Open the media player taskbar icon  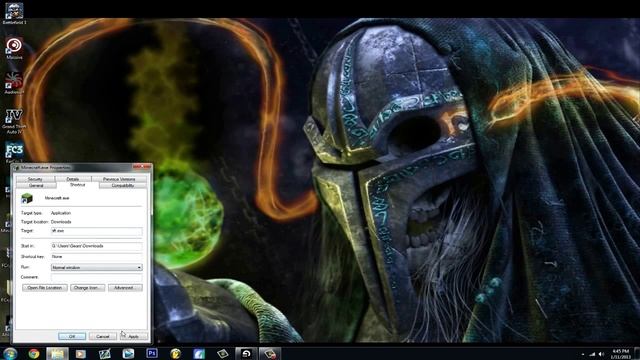(x=81, y=353)
